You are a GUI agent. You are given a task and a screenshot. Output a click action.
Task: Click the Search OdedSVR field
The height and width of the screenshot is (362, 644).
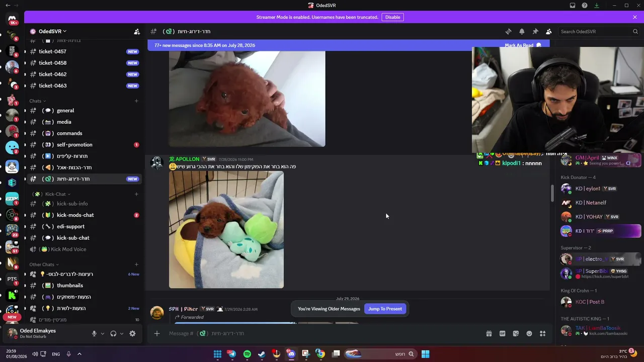coord(599,31)
